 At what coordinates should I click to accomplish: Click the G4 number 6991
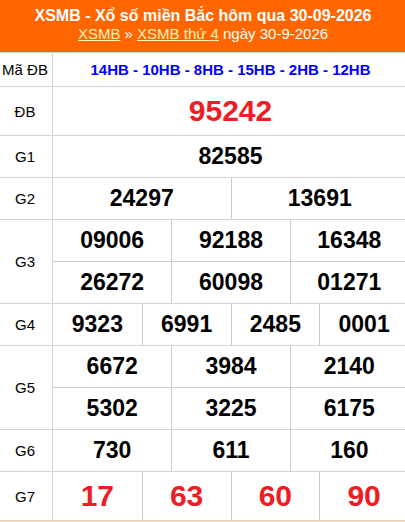tap(186, 324)
